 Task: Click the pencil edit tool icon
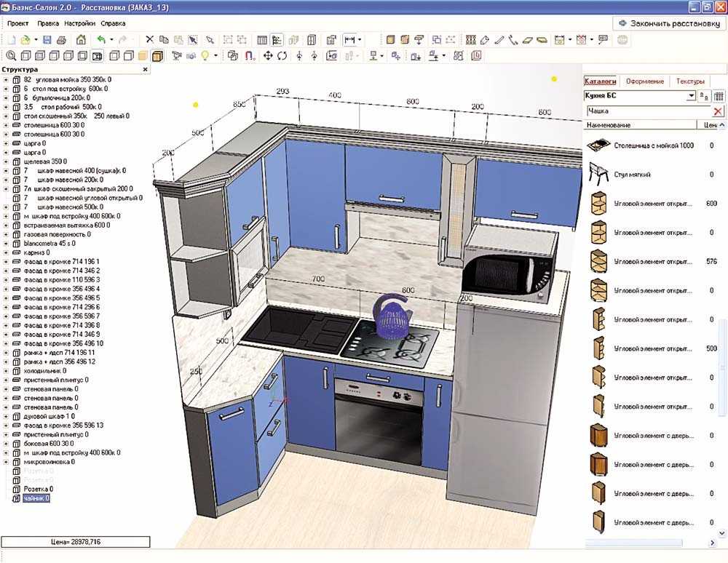[499, 40]
